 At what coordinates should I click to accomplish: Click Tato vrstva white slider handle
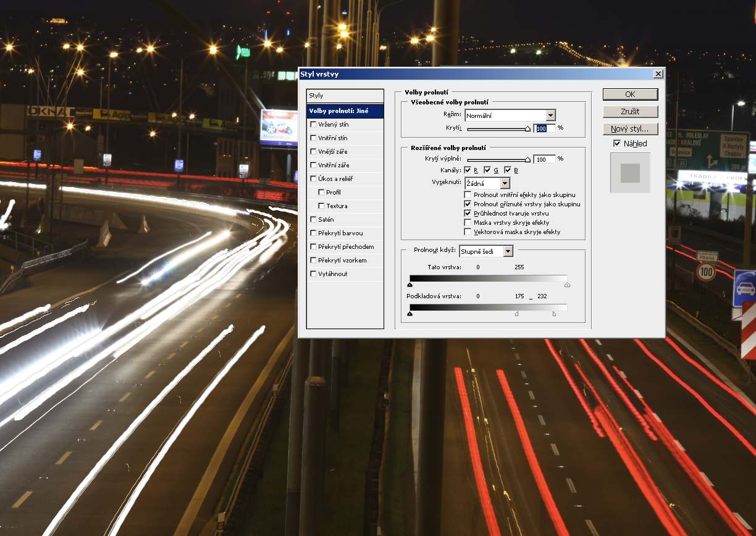(x=567, y=285)
